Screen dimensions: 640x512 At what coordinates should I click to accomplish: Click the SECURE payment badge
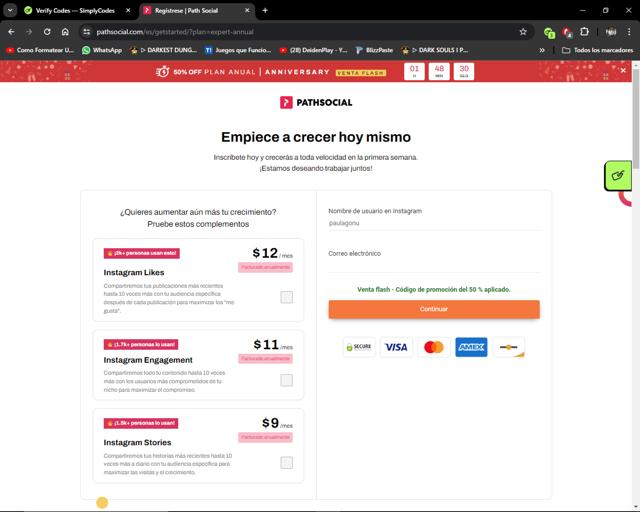pyautogui.click(x=359, y=347)
